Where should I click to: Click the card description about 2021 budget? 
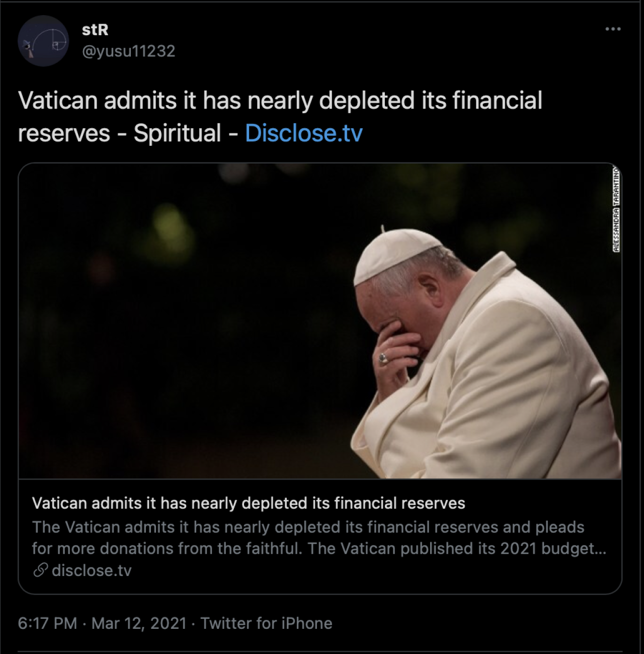pos(319,537)
